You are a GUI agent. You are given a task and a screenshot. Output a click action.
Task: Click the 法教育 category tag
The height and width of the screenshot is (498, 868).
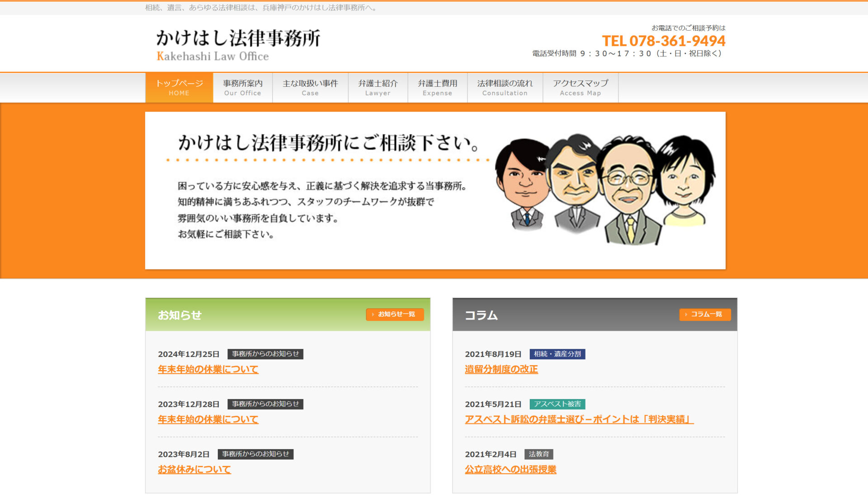539,454
